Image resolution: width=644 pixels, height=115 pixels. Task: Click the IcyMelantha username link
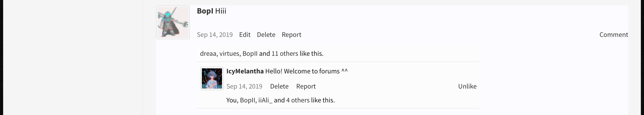click(245, 71)
